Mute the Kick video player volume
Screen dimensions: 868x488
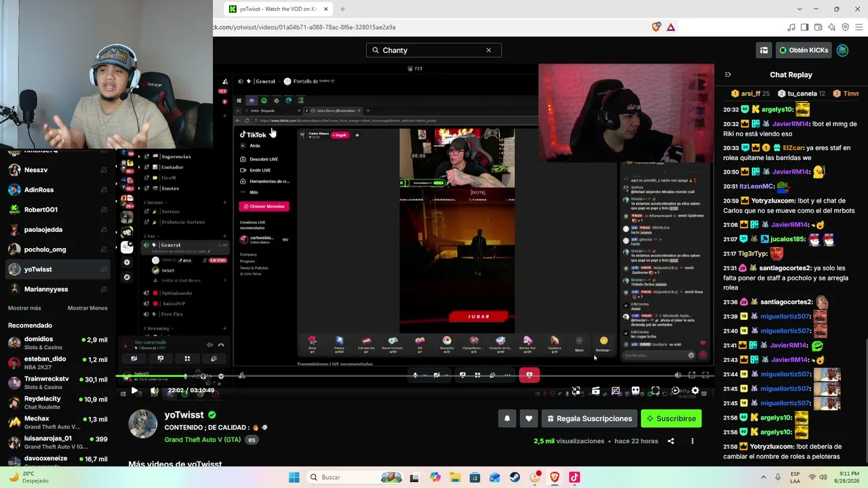(x=154, y=390)
